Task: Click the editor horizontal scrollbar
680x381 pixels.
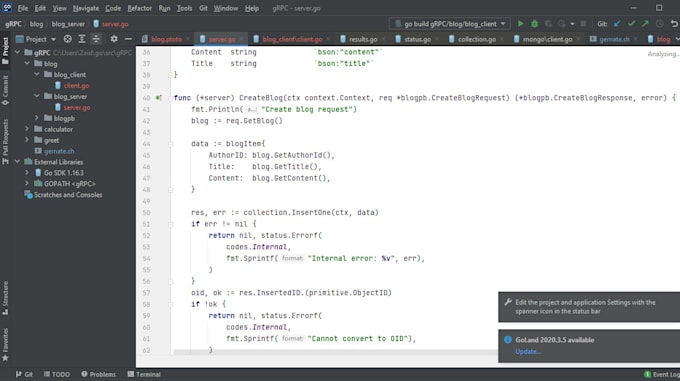Action: (336, 352)
